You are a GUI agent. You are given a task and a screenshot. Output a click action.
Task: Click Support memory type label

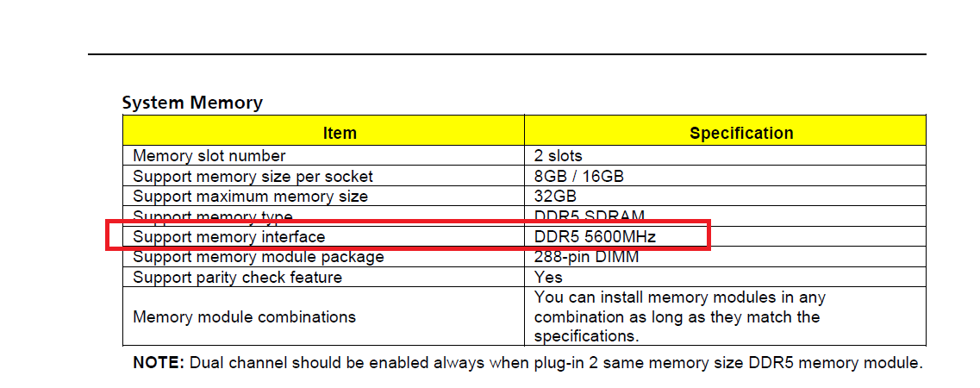pos(213,216)
